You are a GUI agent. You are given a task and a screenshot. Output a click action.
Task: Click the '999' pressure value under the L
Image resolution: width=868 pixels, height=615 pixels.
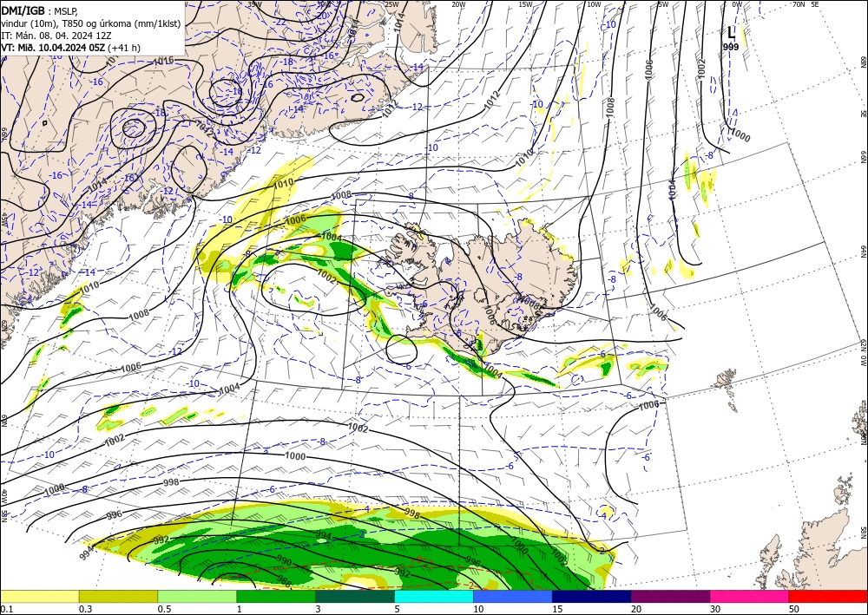click(x=731, y=47)
